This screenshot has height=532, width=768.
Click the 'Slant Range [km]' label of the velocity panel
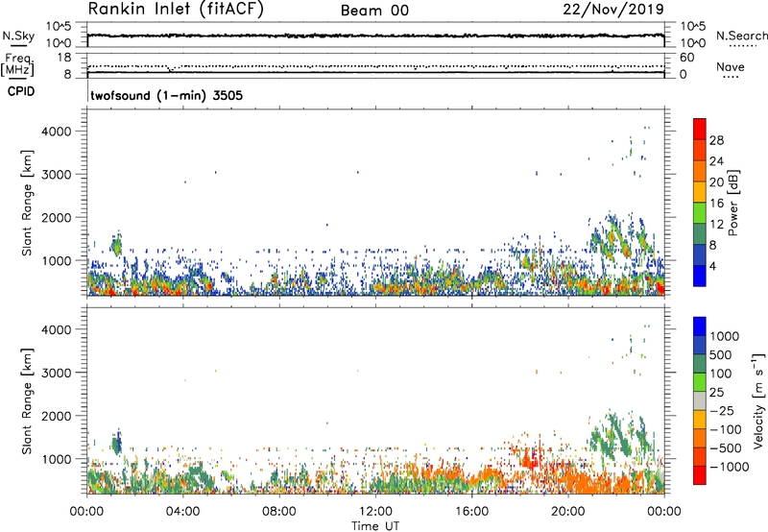pyautogui.click(x=27, y=401)
